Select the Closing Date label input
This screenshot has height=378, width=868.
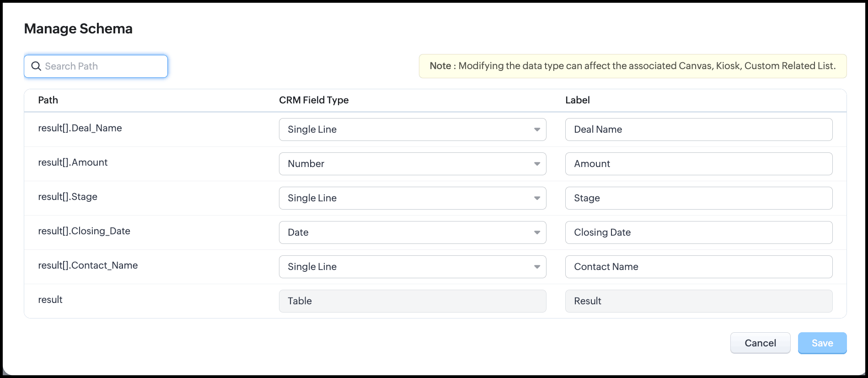[698, 232]
